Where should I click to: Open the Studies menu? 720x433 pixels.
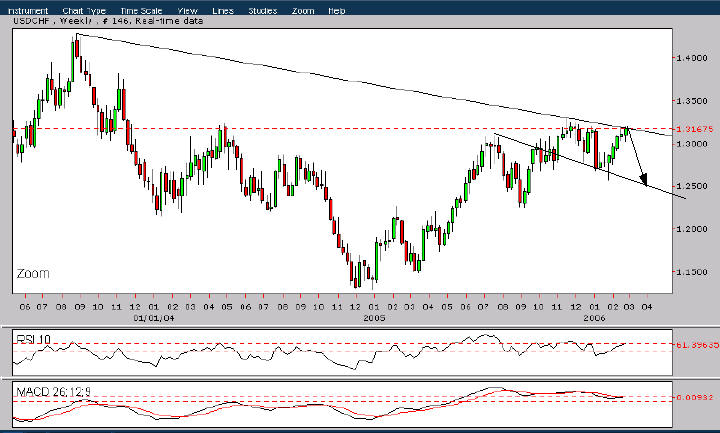(263, 11)
